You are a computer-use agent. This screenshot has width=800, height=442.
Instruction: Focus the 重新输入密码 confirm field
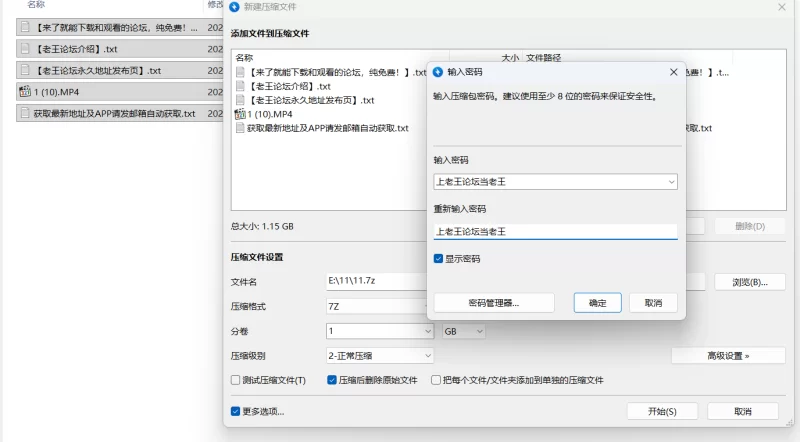[x=555, y=232]
